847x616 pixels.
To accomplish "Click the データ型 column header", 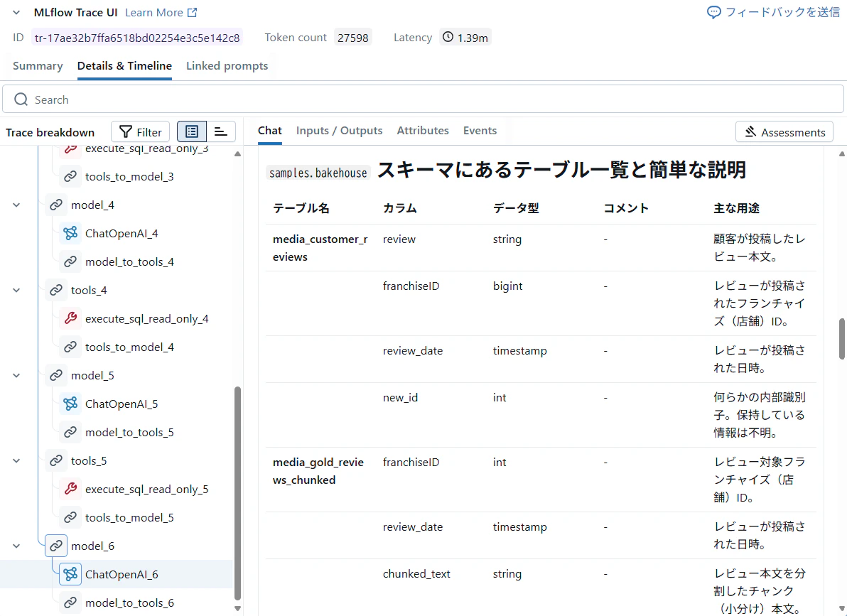I will point(516,208).
